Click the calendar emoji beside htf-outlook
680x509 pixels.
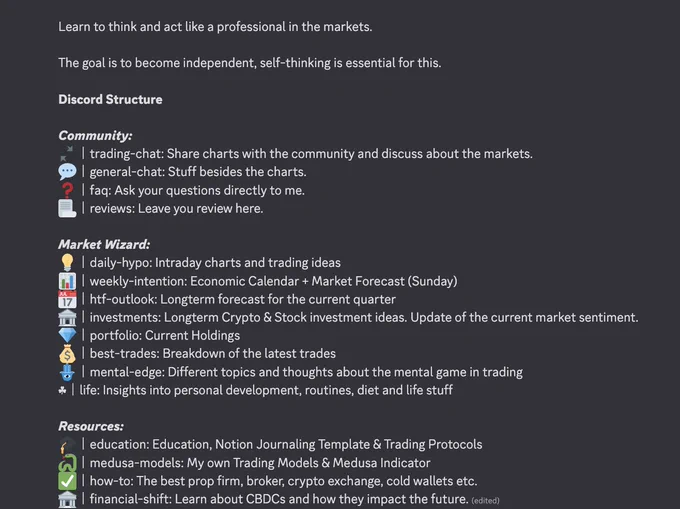pos(67,299)
